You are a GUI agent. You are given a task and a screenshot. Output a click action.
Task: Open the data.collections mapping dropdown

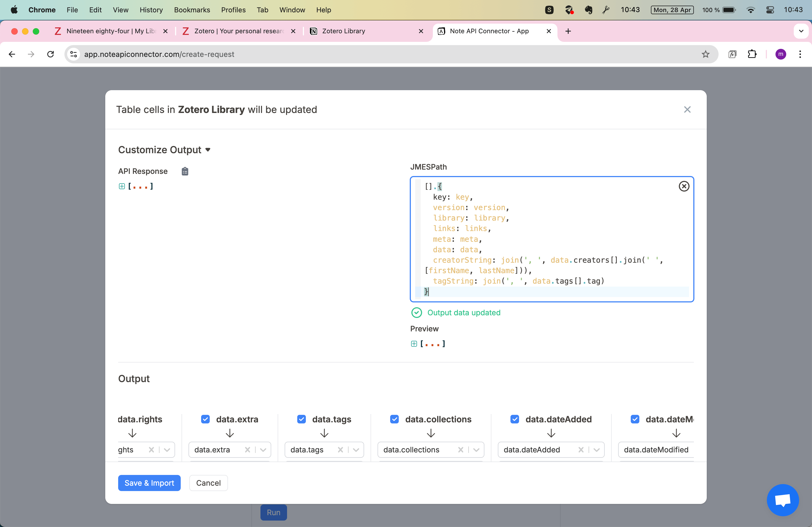tap(476, 450)
